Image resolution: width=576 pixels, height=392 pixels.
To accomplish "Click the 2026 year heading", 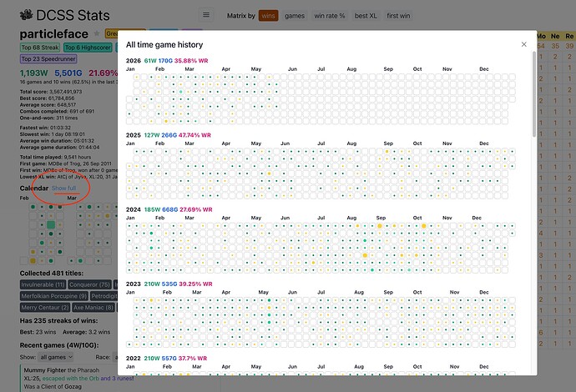I will (133, 61).
